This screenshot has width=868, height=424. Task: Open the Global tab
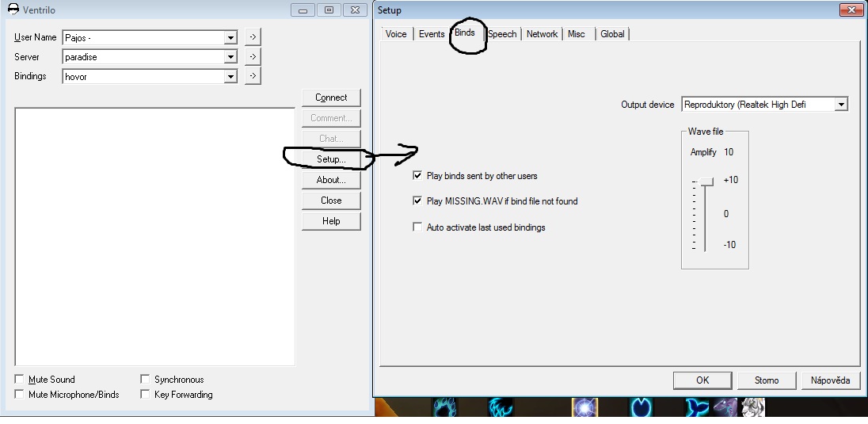(x=612, y=34)
